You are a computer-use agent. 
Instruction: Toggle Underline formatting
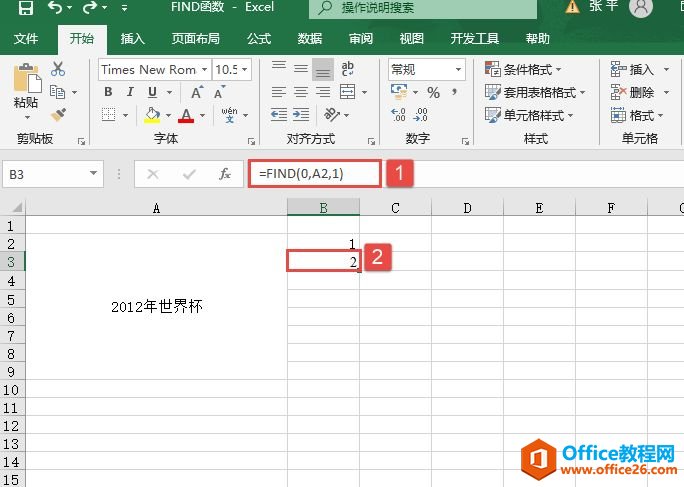point(152,92)
